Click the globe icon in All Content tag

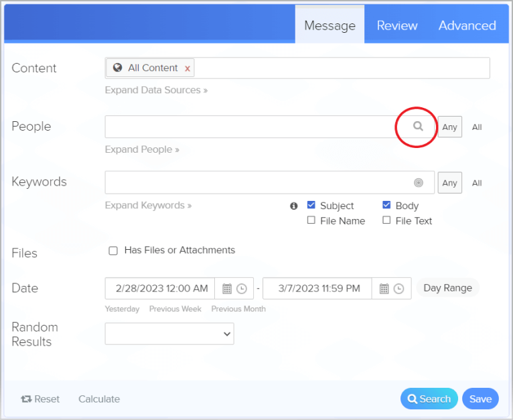point(117,68)
